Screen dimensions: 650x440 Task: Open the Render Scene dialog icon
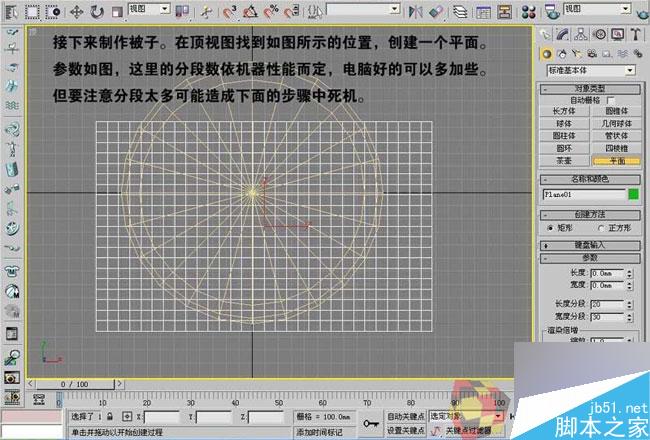tap(551, 12)
